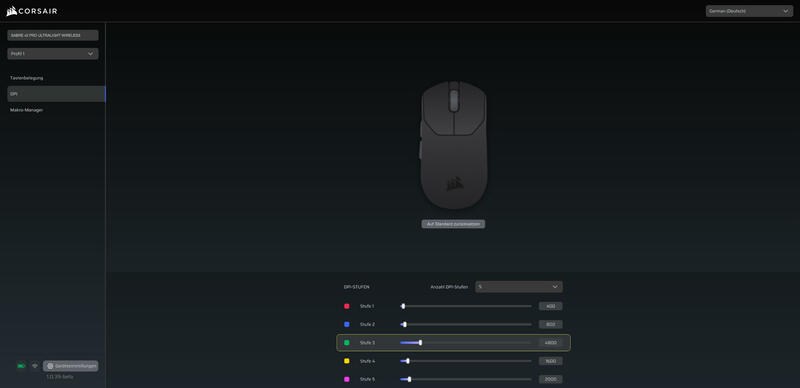800x388 pixels.
Task: Click the magenta Stufe 5 color swatch
Action: (347, 379)
